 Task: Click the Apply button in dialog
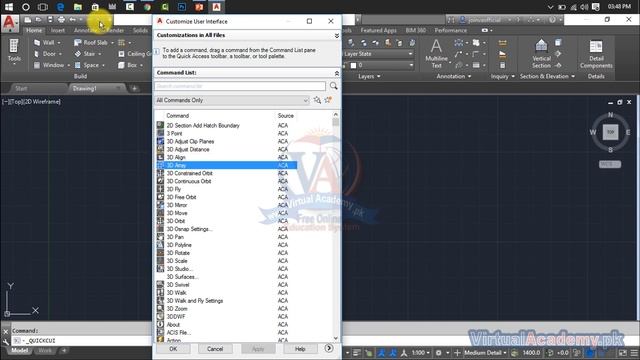click(x=258, y=349)
